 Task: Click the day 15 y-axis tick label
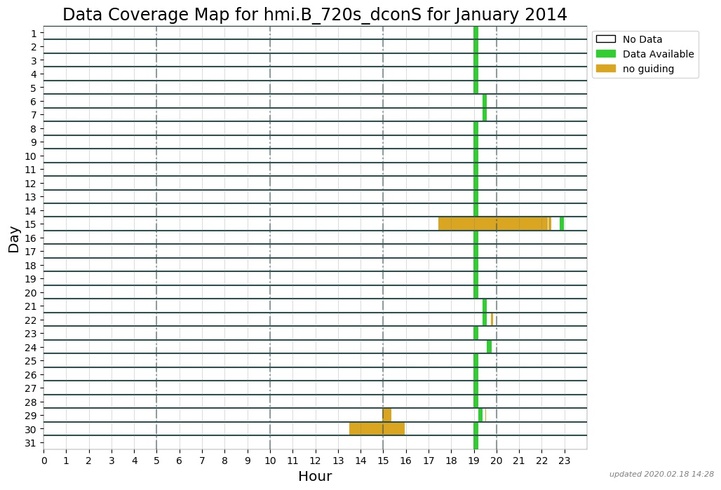[30, 224]
